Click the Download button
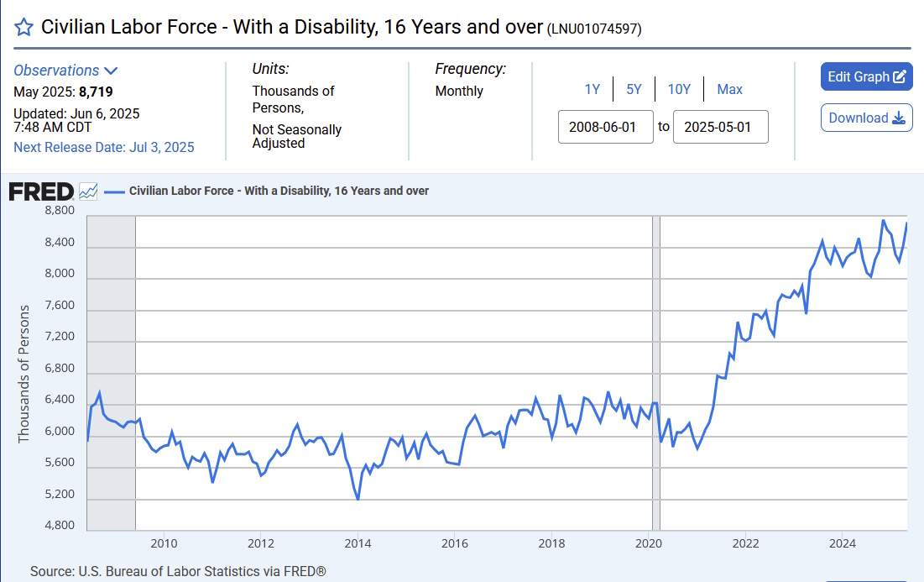 tap(866, 118)
